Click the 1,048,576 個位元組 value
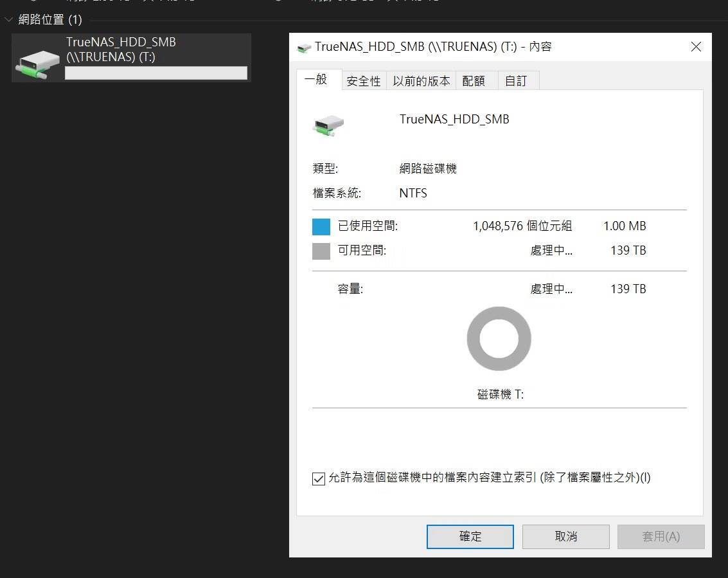This screenshot has width=728, height=578. [x=522, y=226]
